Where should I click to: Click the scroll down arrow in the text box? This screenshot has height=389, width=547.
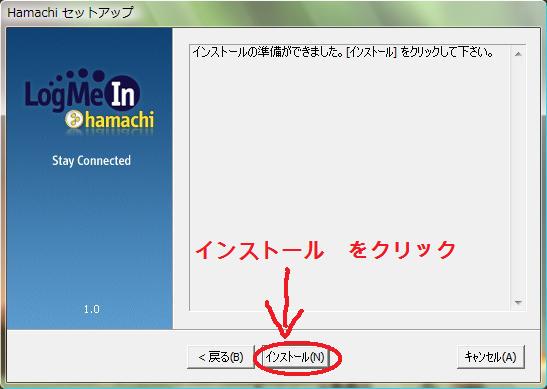point(518,302)
